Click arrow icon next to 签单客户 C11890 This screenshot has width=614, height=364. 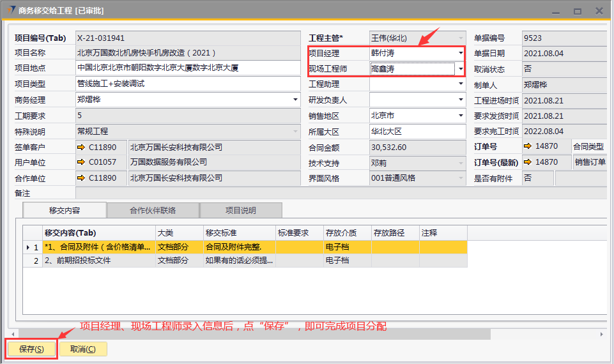tap(81, 148)
